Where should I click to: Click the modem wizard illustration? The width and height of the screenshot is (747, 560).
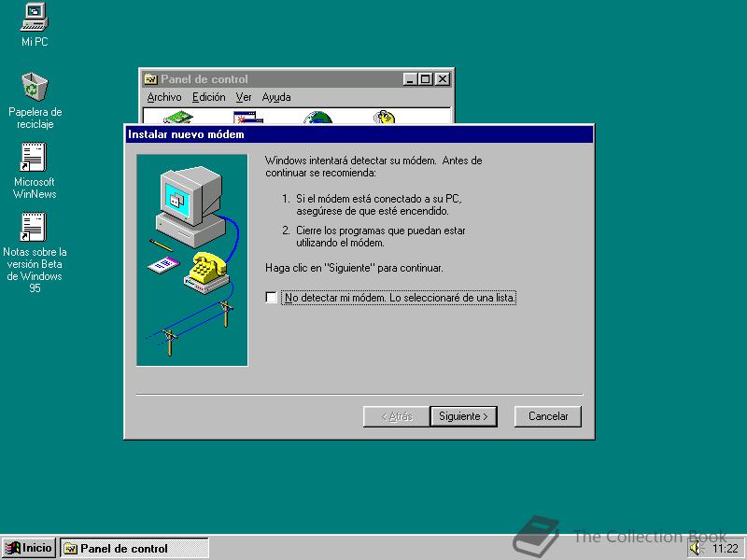pyautogui.click(x=192, y=260)
